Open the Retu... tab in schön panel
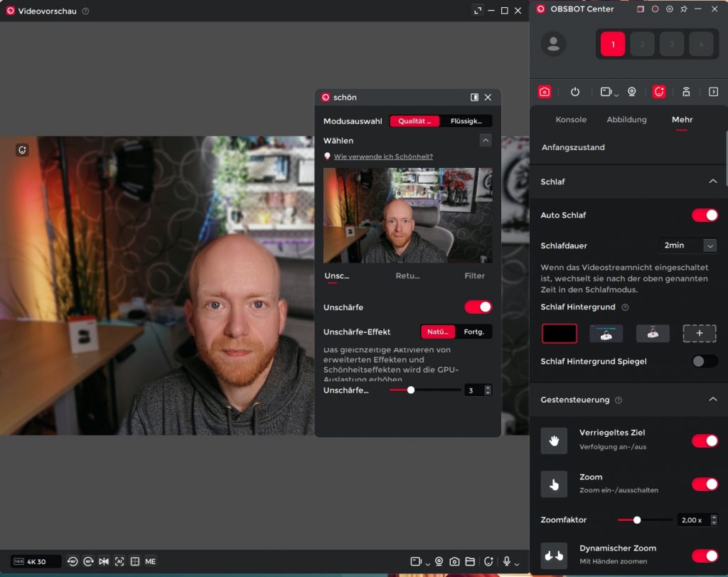The height and width of the screenshot is (577, 728). [407, 275]
